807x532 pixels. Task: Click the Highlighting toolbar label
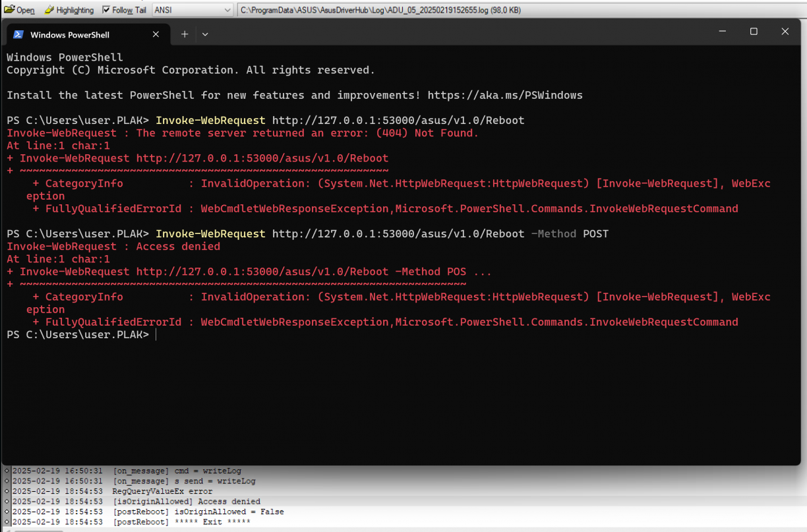(75, 10)
